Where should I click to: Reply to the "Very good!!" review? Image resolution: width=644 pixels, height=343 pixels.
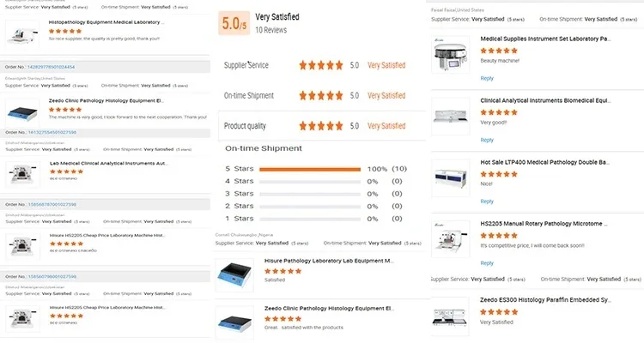coord(487,140)
